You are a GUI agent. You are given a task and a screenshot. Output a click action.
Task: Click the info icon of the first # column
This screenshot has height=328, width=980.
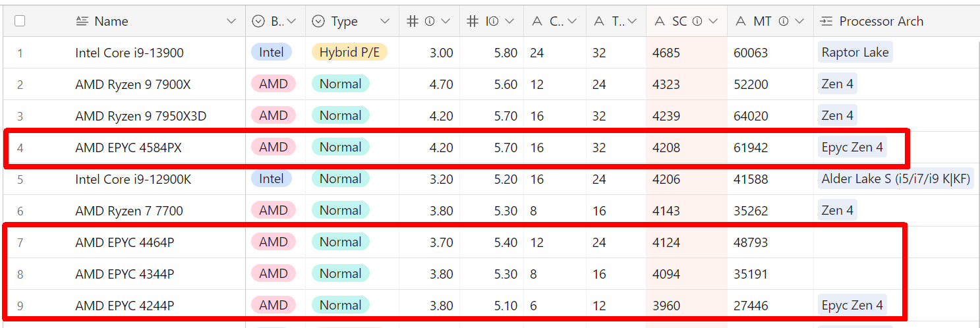tap(430, 21)
